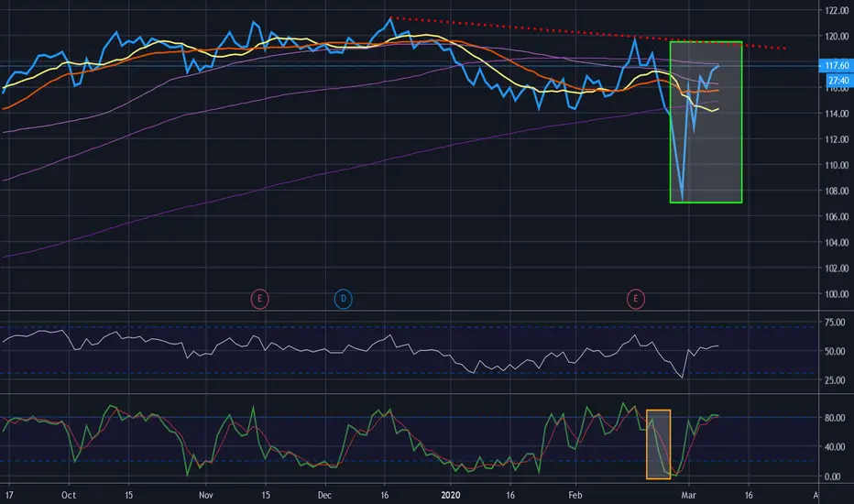854x504 pixels.
Task: Click the 25.00 level on RSI axis
Action: click(x=835, y=380)
